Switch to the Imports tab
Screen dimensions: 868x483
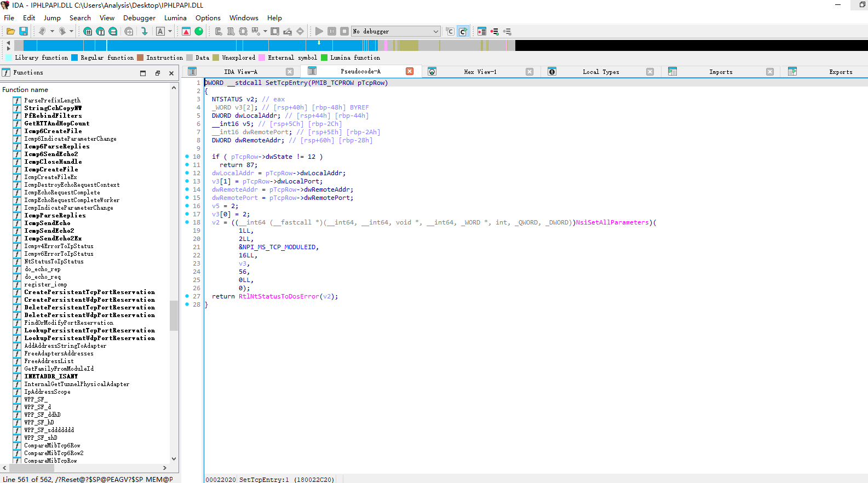pyautogui.click(x=721, y=72)
